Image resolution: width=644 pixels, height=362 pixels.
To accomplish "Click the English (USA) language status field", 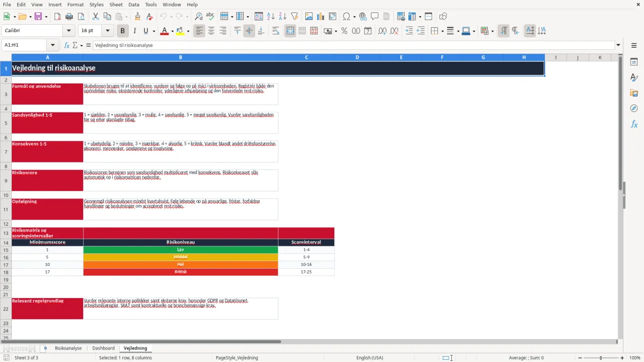I will coord(370,358).
